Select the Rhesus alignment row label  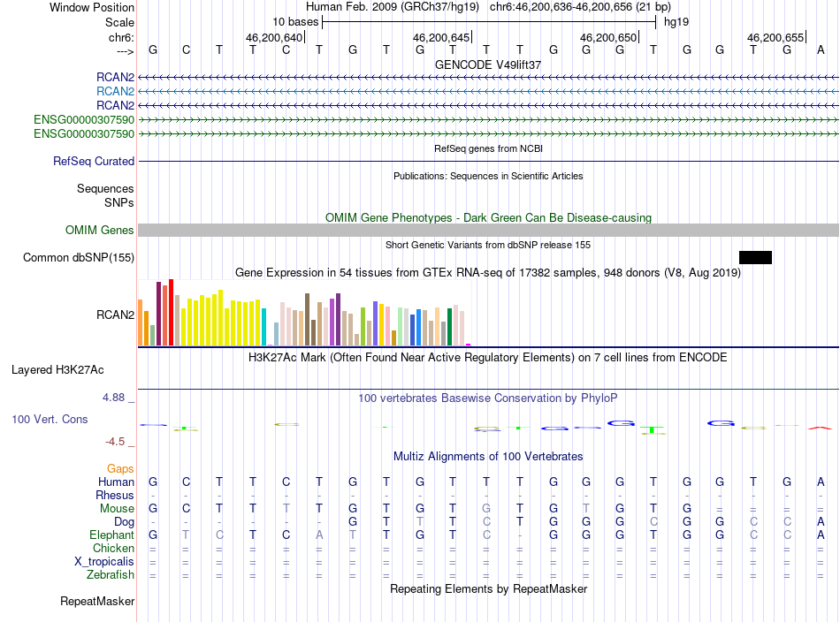coord(115,495)
